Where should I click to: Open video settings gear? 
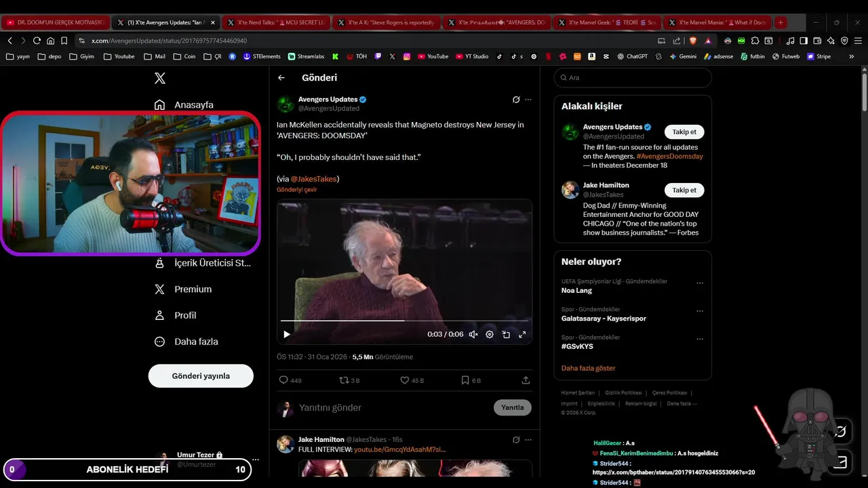(490, 334)
